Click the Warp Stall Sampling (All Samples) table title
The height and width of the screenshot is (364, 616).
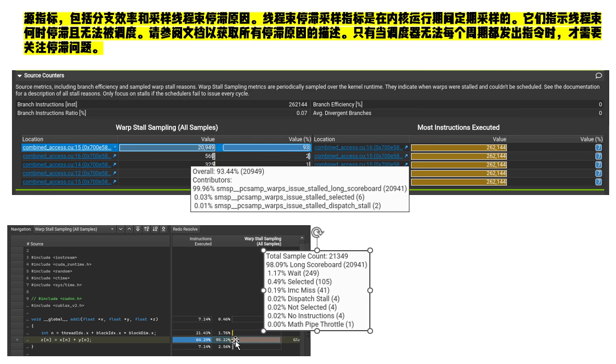166,127
